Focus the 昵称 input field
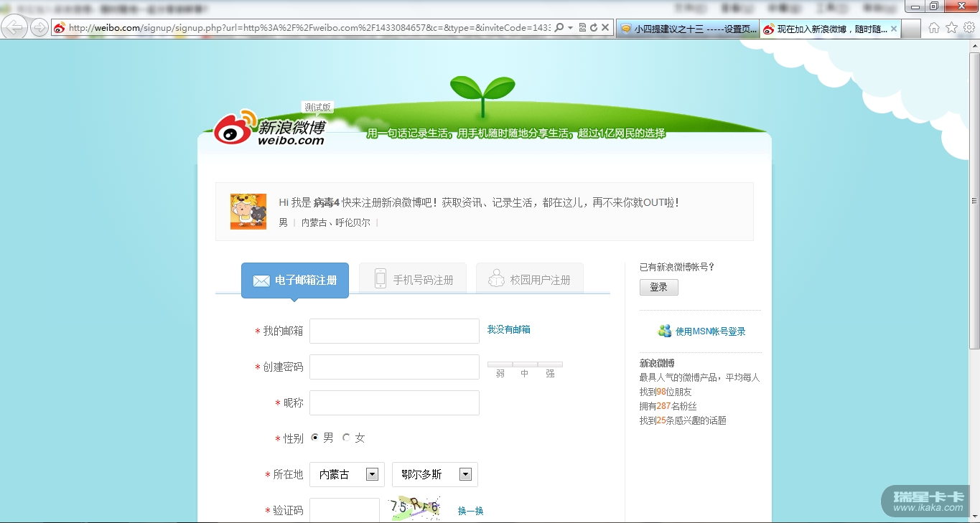This screenshot has width=980, height=523. [394, 402]
